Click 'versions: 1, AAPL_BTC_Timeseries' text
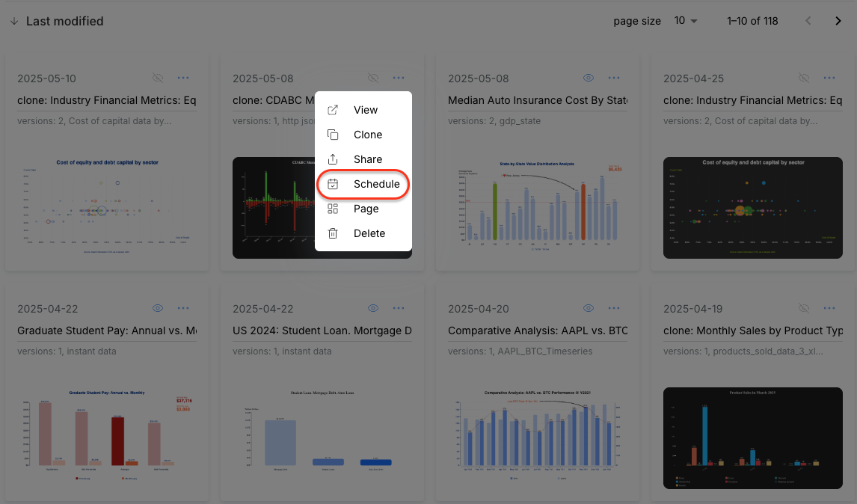Image resolution: width=857 pixels, height=504 pixels. coord(520,351)
